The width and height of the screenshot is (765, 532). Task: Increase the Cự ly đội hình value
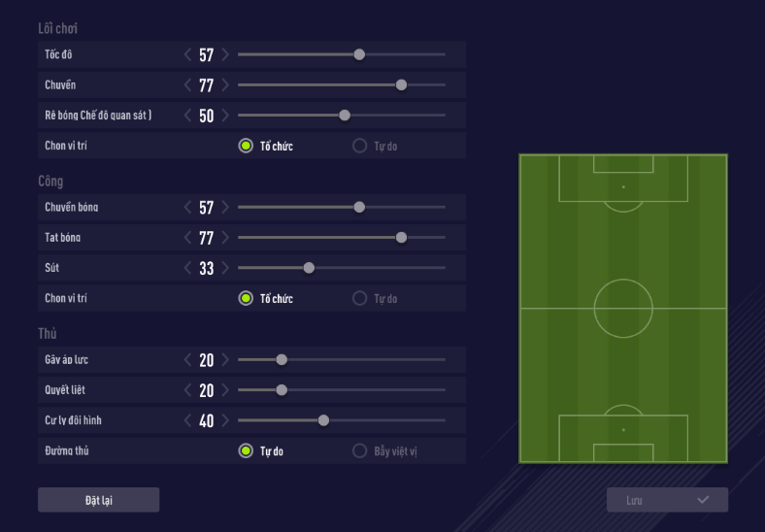click(x=225, y=420)
